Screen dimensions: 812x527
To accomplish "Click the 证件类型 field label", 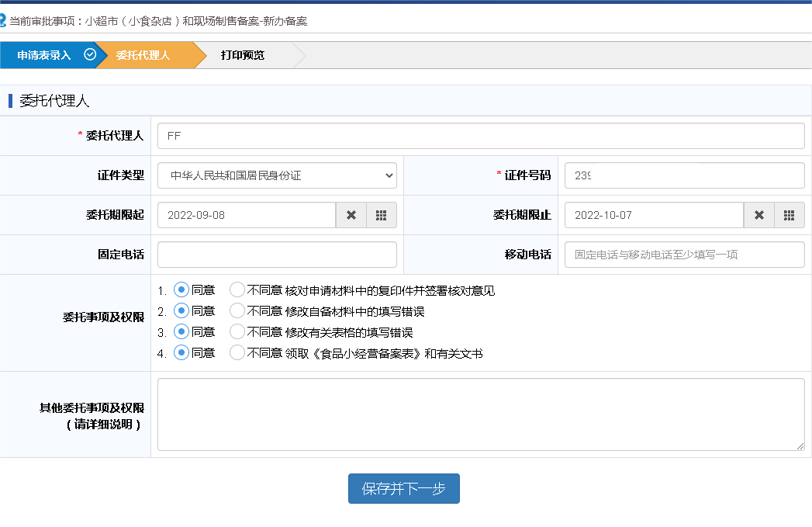I will click(x=121, y=175).
